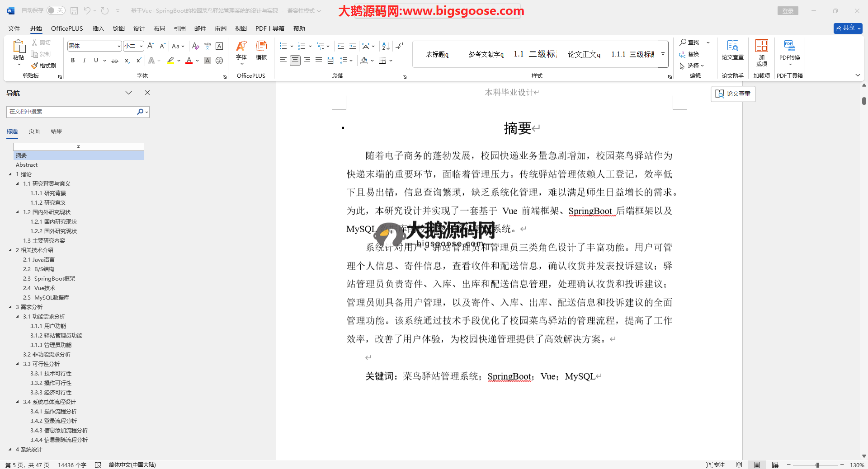Screen dimensions: 868x469
Task: Open the 论文查重 ribbon tool
Action: tap(732, 50)
